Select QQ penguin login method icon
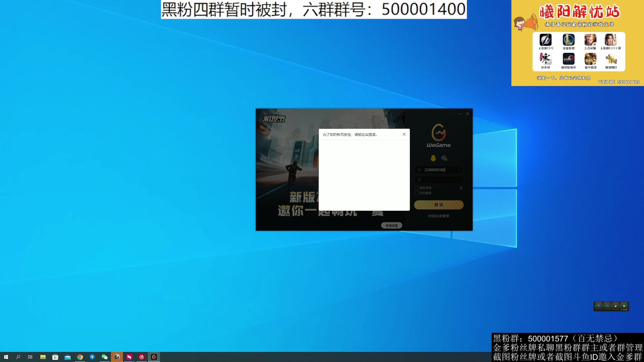Screen dimensions: 644x362 433,158
